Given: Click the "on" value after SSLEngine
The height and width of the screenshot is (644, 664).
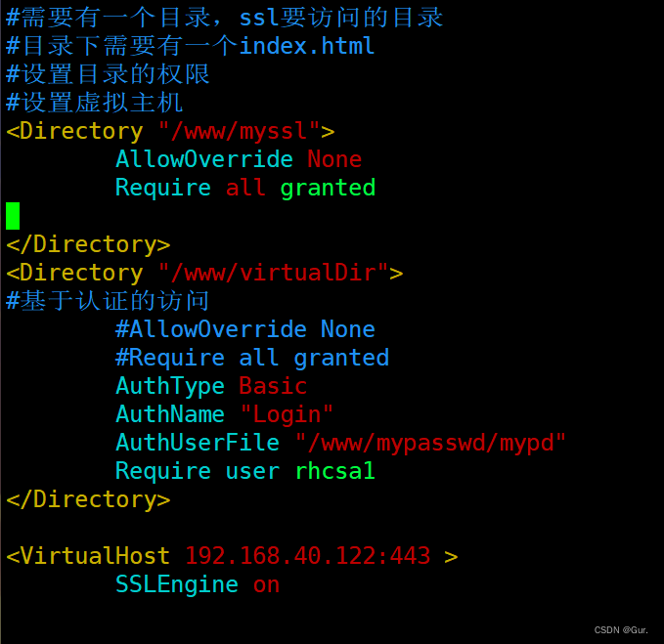Looking at the screenshot, I should [x=266, y=584].
